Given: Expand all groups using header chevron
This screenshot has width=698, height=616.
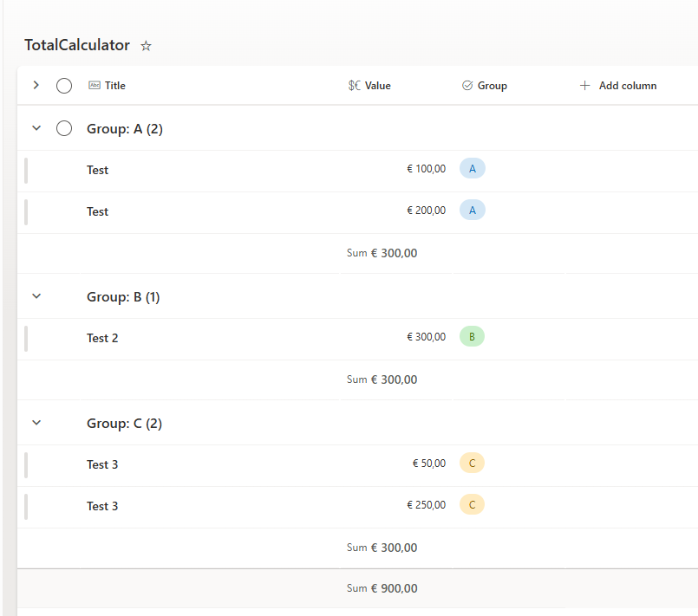Looking at the screenshot, I should (36, 85).
